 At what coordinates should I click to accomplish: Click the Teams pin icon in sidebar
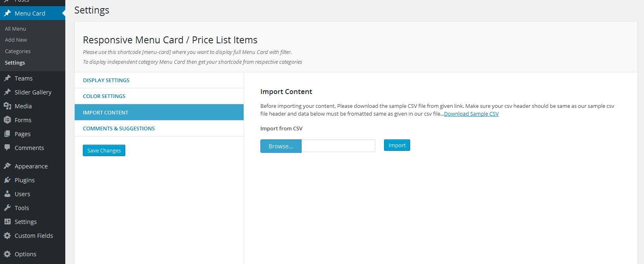tap(7, 78)
